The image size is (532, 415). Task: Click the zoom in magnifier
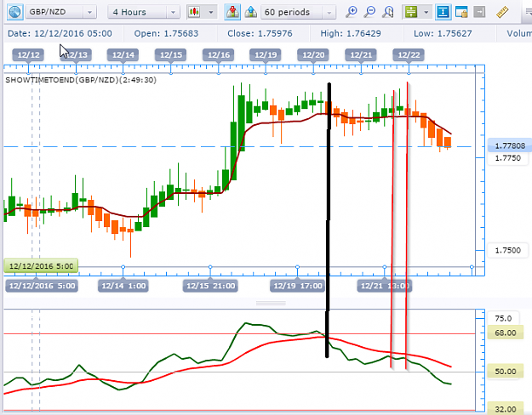(x=352, y=12)
